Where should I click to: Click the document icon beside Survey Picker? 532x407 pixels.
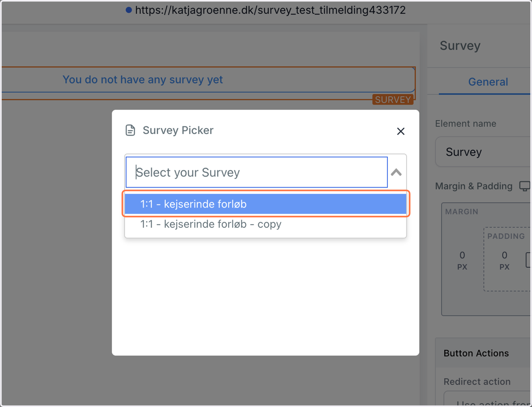130,130
